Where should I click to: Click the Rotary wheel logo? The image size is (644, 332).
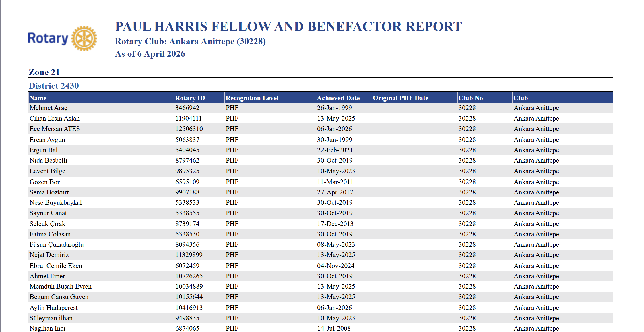coord(84,38)
